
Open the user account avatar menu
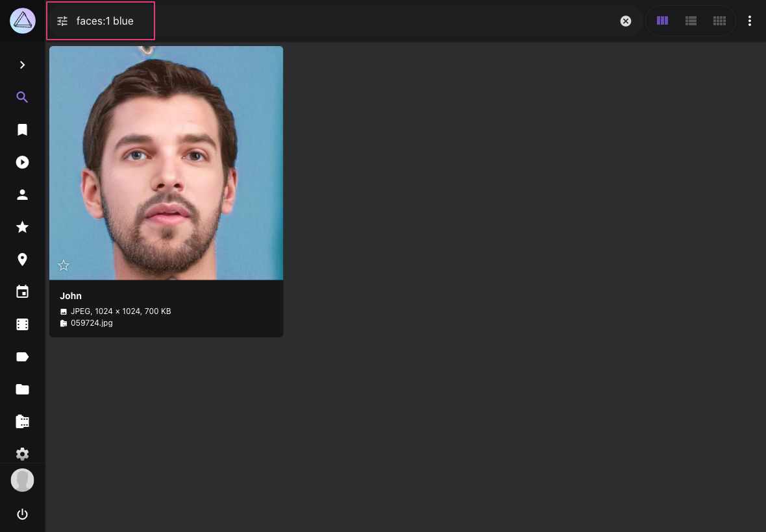23,480
